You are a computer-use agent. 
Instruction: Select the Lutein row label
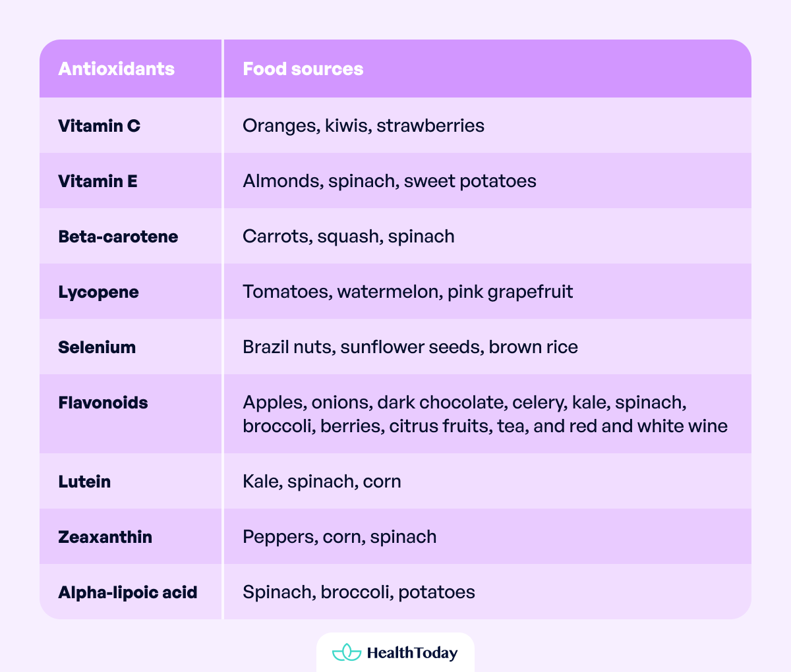tap(84, 482)
